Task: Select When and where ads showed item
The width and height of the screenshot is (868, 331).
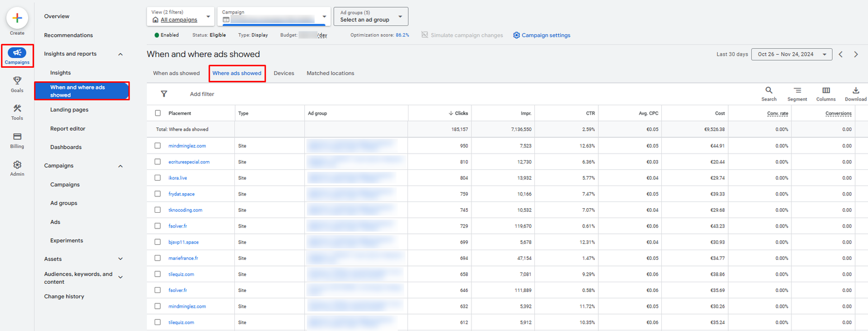Action: tap(82, 91)
